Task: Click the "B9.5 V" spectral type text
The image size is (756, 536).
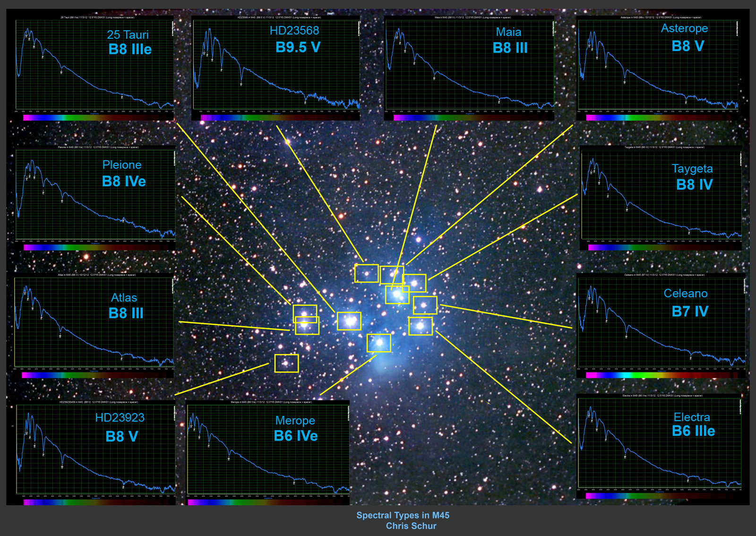Action: tap(298, 48)
